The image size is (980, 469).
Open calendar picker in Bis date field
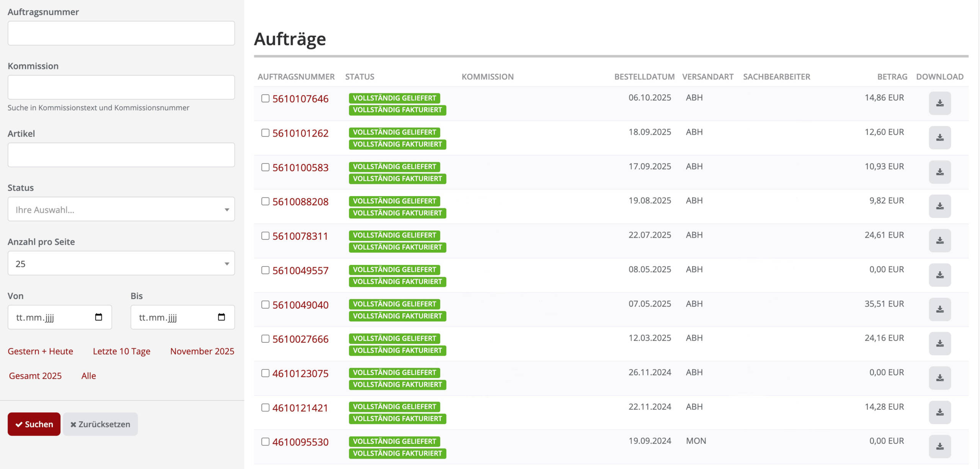click(x=221, y=317)
